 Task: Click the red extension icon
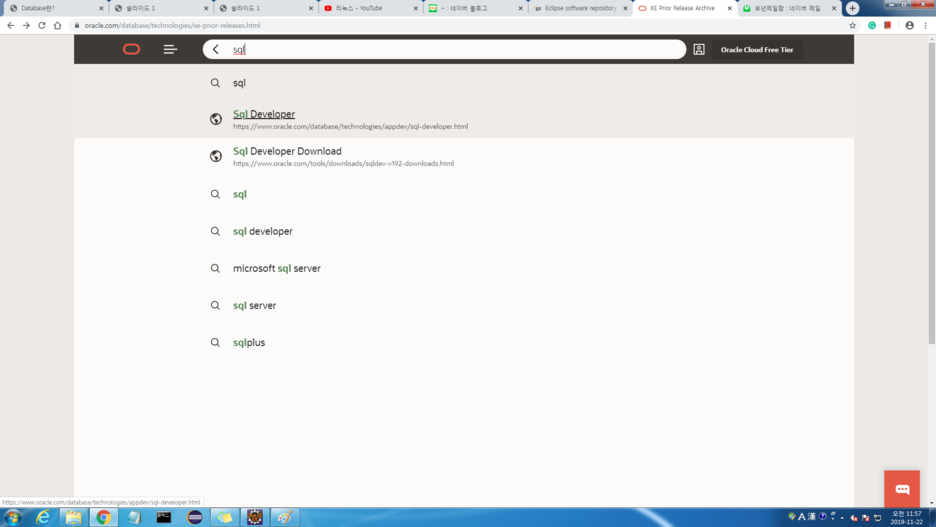[x=888, y=26]
